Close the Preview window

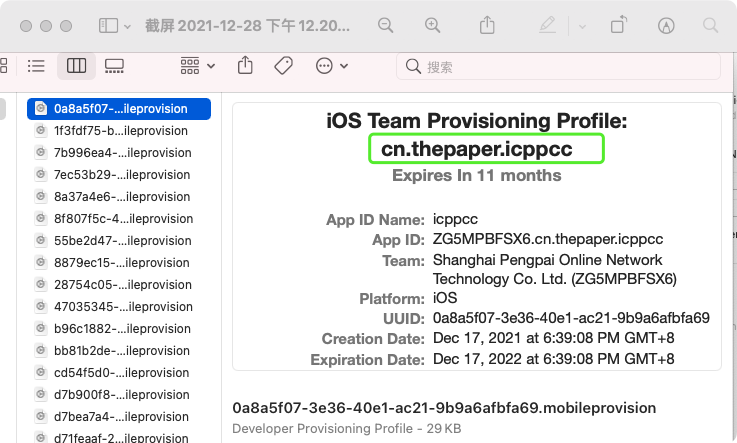26,26
